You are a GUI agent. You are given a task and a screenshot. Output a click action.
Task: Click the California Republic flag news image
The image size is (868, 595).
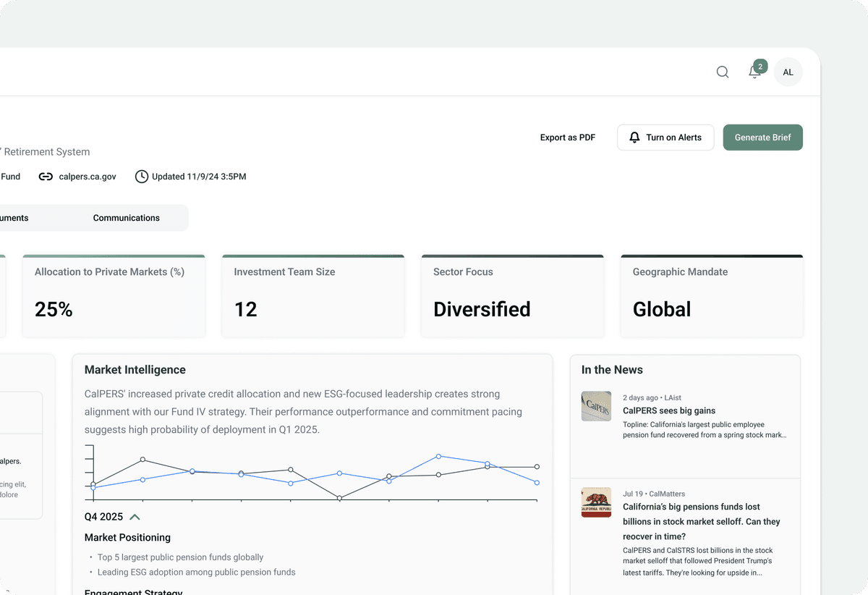pos(596,502)
